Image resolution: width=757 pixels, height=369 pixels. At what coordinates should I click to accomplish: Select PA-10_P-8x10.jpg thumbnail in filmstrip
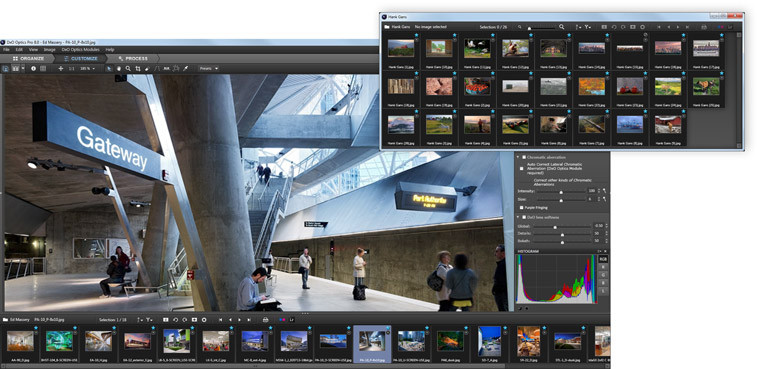click(372, 344)
